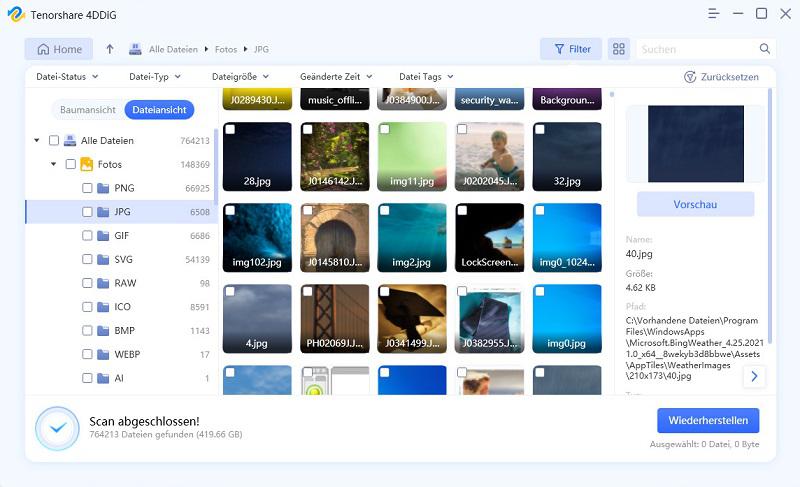Select the checkbox on 28.jpg thumbnail

tap(230, 130)
